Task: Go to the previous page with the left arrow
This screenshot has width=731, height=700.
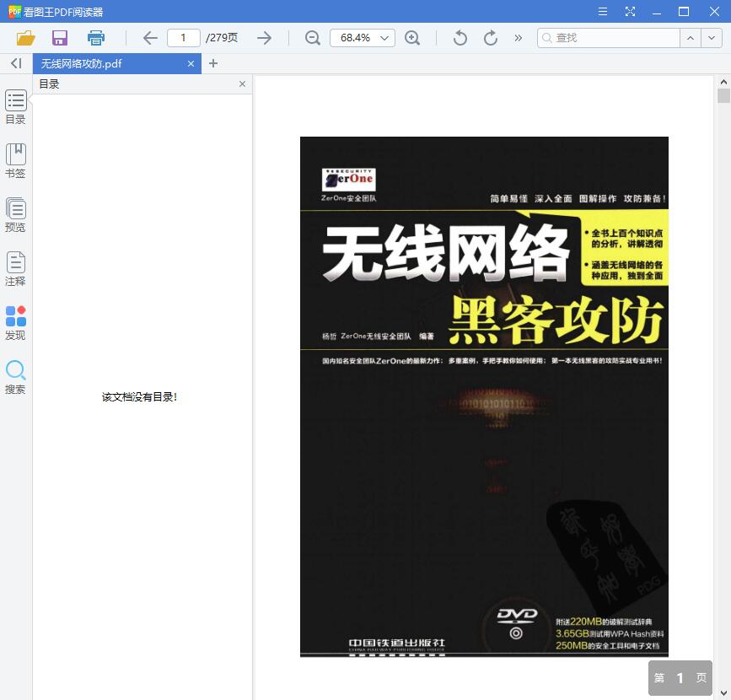Action: tap(150, 38)
